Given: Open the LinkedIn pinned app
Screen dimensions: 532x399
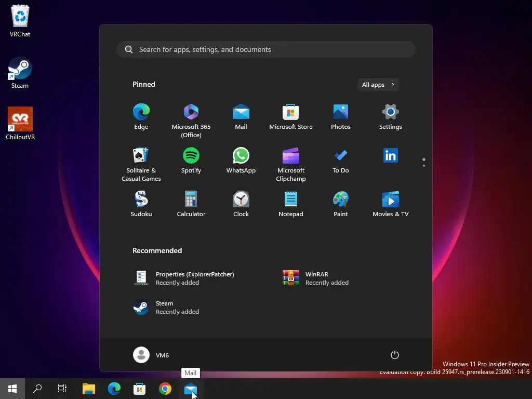Looking at the screenshot, I should pos(391,156).
